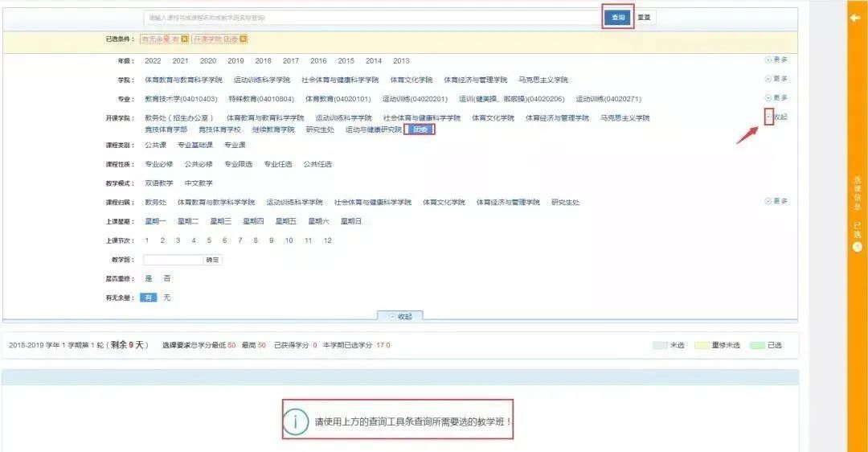Click the orange sidebar back arrow
Image resolution: width=868 pixels, height=452 pixels.
tap(855, 18)
